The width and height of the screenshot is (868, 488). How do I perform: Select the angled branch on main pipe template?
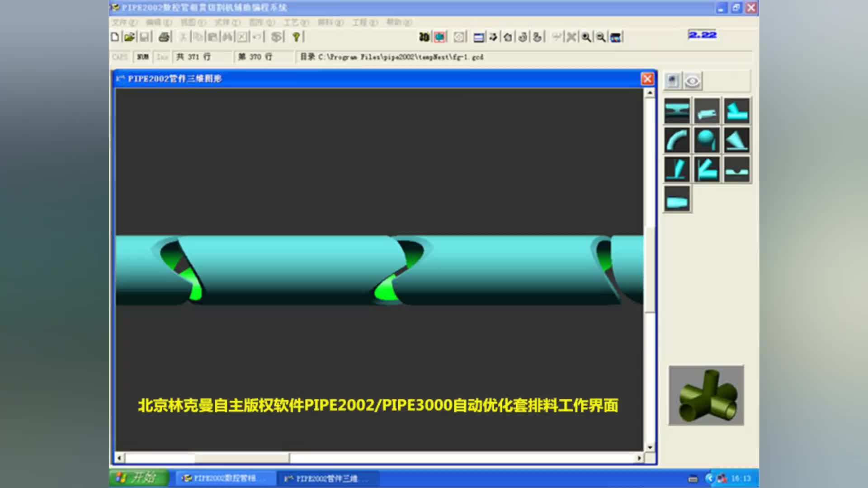click(x=737, y=111)
